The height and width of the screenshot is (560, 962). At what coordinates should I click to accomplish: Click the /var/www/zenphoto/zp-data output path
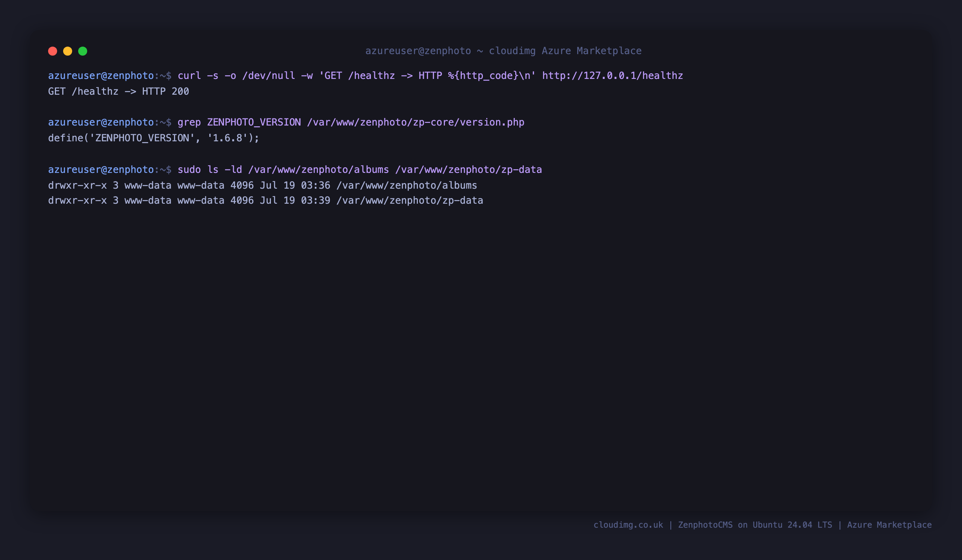pyautogui.click(x=410, y=201)
